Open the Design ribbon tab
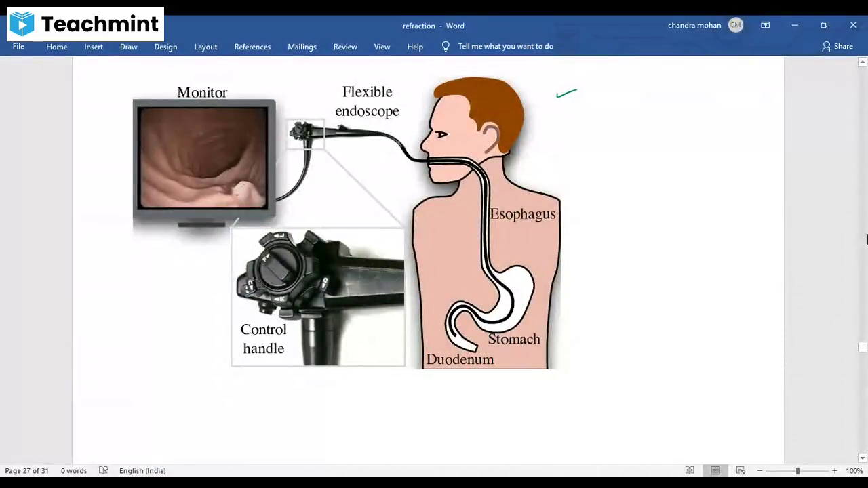The image size is (868, 488). click(x=165, y=47)
